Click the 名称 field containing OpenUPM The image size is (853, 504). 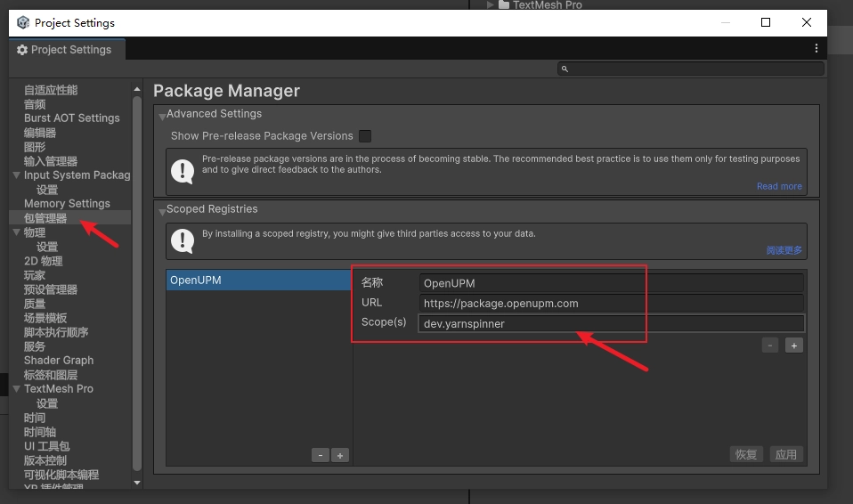(612, 283)
